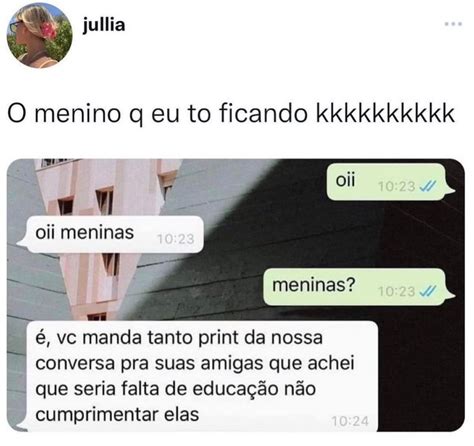Viewport: 474px width, 446px height.
Task: Open jullia's profile picture
Action: [x=39, y=35]
